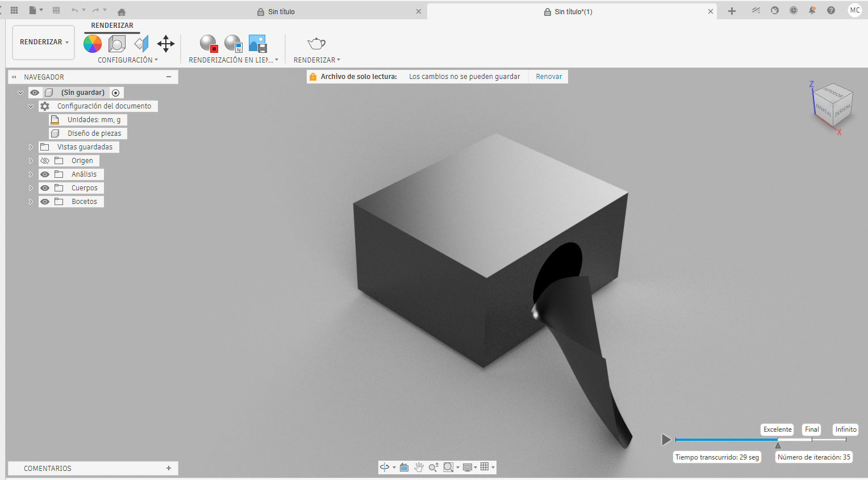Toggle visibility of (Sin guardar) component
The image size is (868, 480).
pyautogui.click(x=35, y=93)
